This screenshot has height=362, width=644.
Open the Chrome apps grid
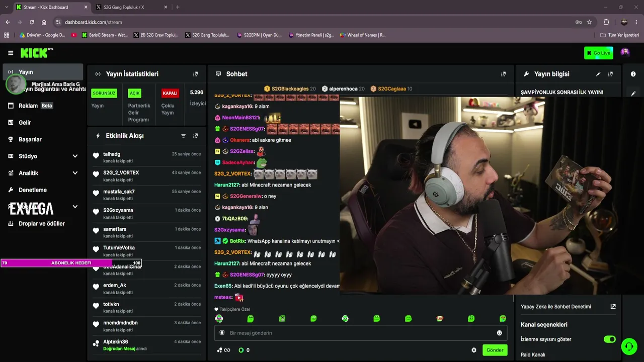(x=7, y=35)
